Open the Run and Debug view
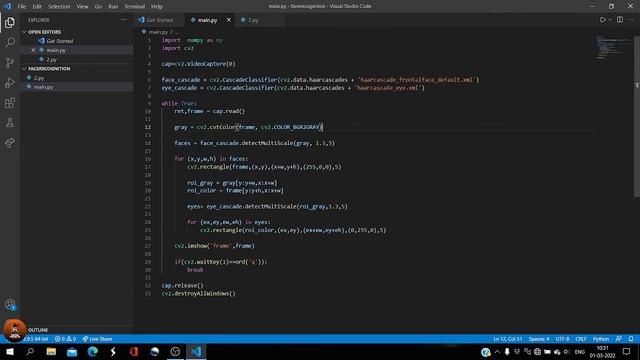The image size is (640, 360). (10, 82)
